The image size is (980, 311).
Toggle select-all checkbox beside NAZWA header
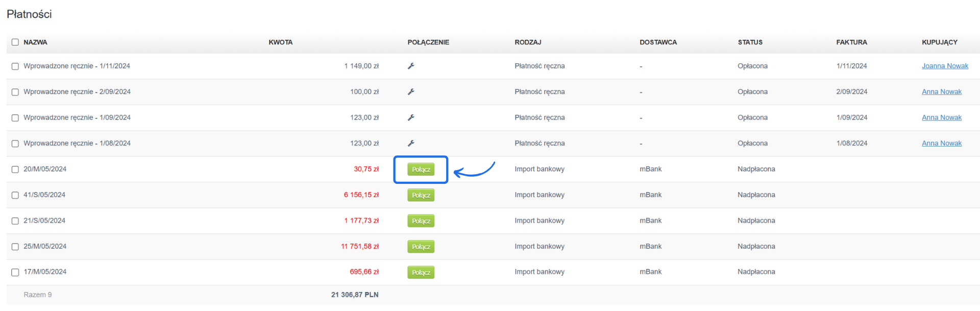pyautogui.click(x=15, y=42)
